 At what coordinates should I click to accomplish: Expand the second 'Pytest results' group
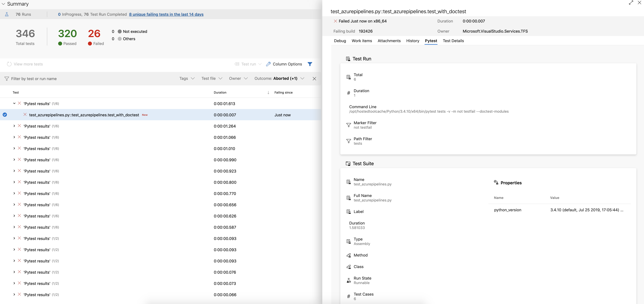coord(14,126)
